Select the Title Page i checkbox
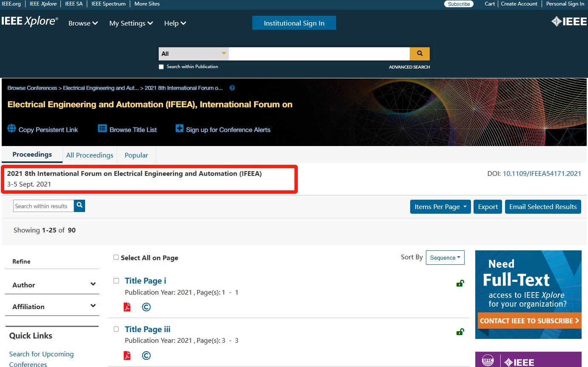Screen dimensions: 588x367 tap(116, 281)
